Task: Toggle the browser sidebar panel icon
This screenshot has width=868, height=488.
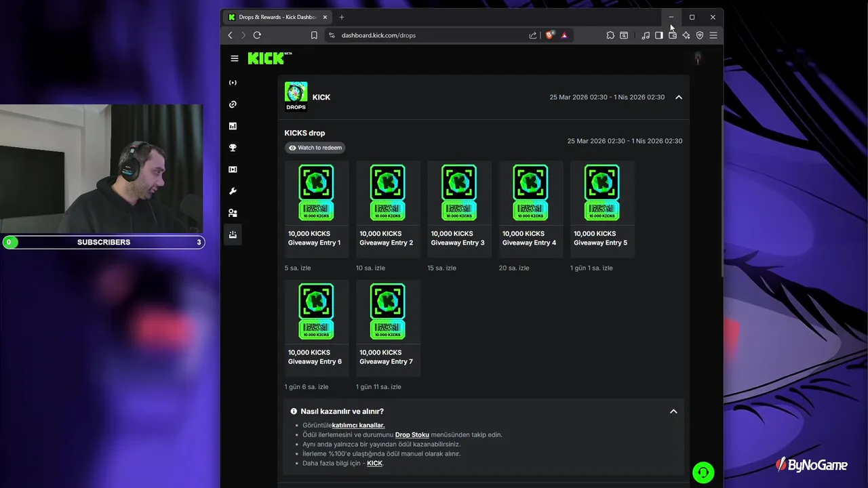Action: (658, 35)
